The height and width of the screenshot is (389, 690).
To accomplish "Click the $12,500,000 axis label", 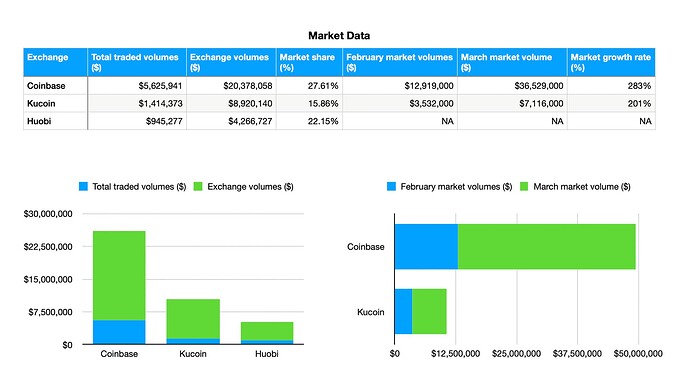I will tap(455, 354).
